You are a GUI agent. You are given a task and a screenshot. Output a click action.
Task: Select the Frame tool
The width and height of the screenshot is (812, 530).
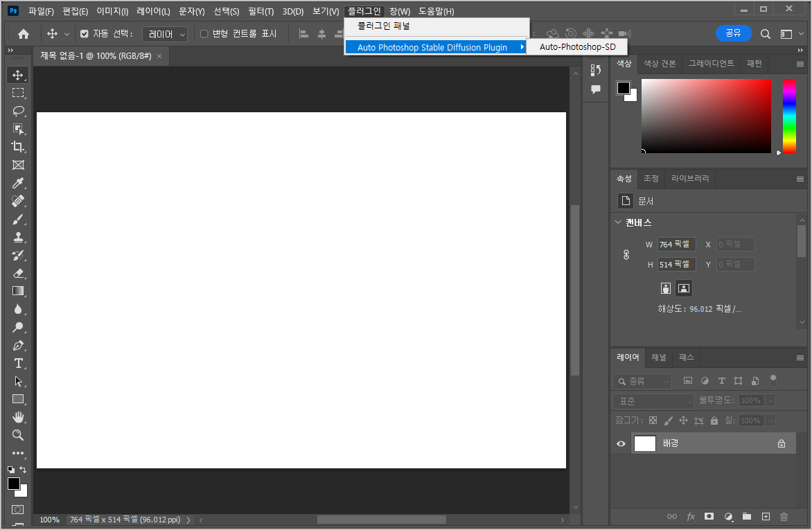click(18, 166)
